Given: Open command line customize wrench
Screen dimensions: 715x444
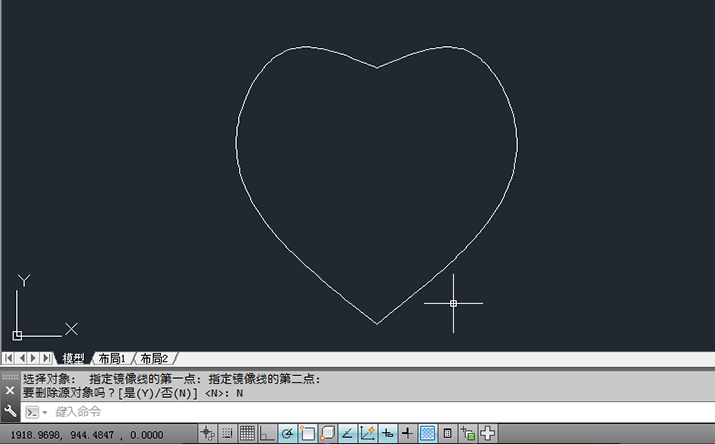Looking at the screenshot, I should 10,412.
